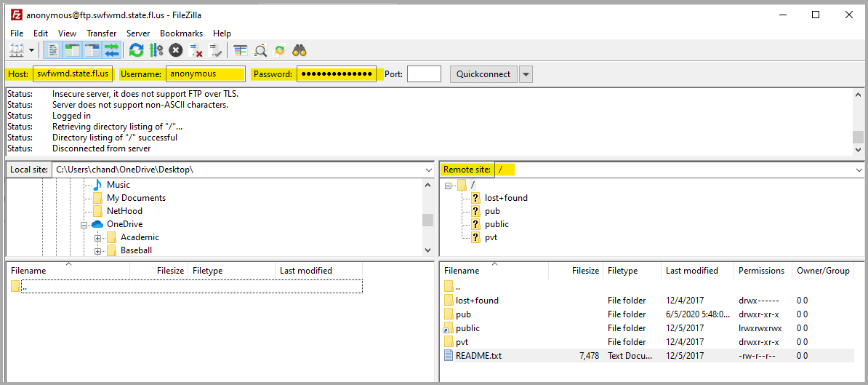The height and width of the screenshot is (385, 868).
Task: Toggle remote directory tree display
Action: (x=92, y=50)
